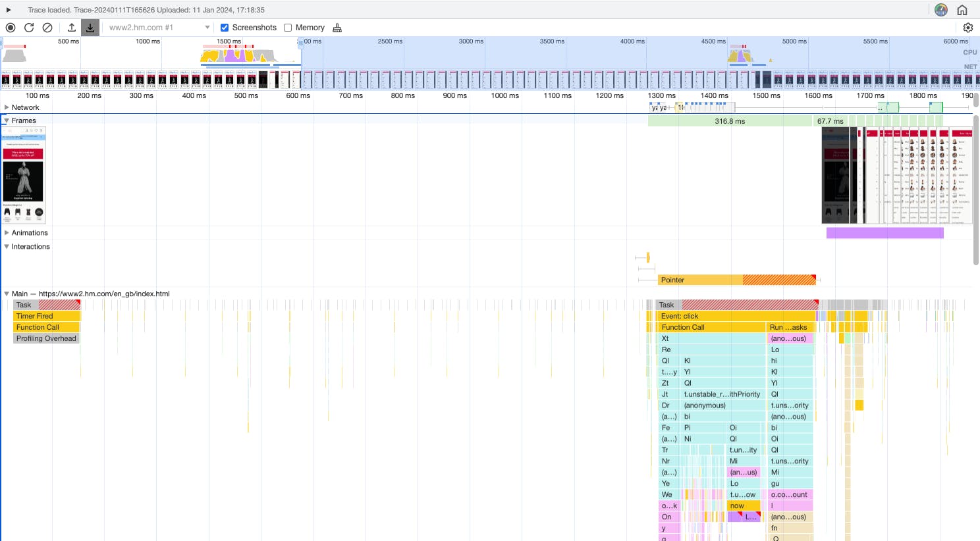980x541 pixels.
Task: Load a profile using the upload icon
Action: click(71, 28)
